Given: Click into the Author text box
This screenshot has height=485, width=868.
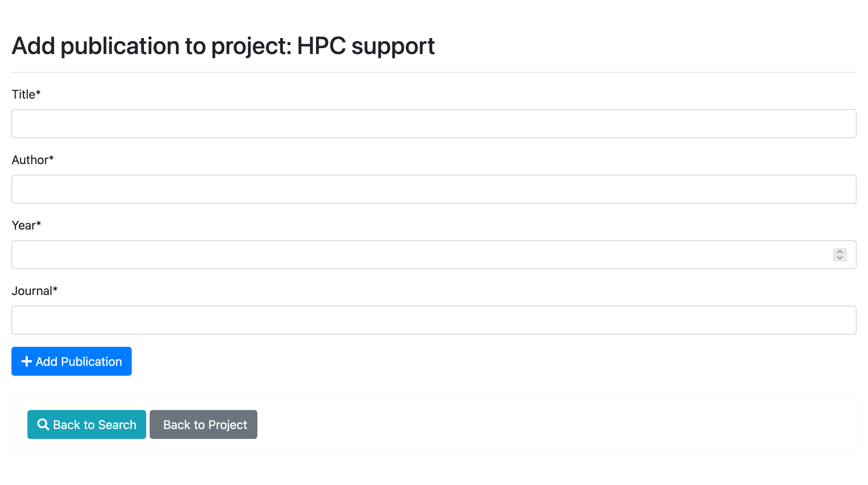Looking at the screenshot, I should 434,189.
